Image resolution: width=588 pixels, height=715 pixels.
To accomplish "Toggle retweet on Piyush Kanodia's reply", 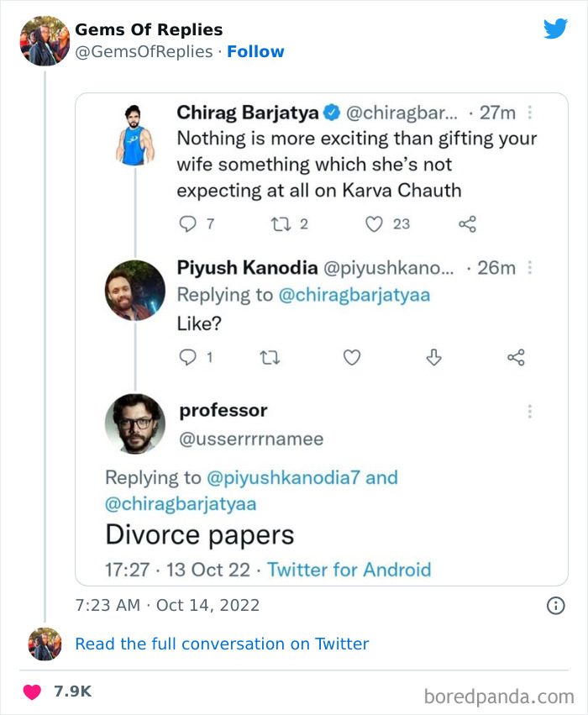I will 270,358.
